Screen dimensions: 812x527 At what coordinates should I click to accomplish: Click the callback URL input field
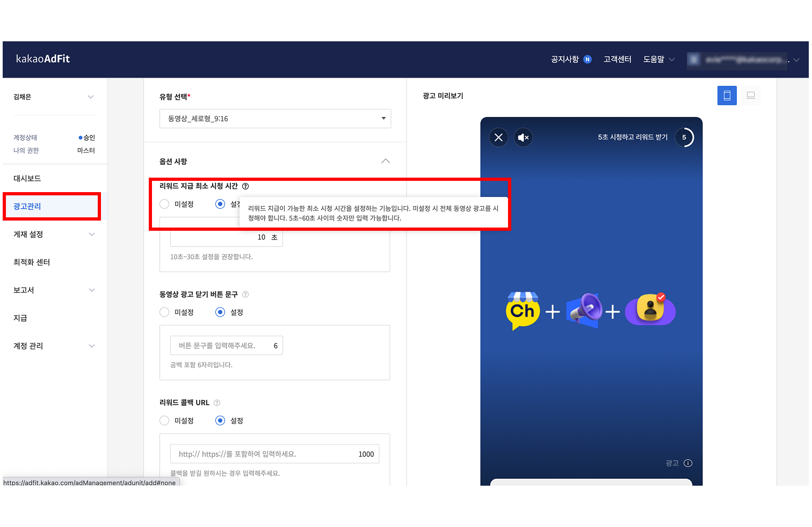point(274,453)
